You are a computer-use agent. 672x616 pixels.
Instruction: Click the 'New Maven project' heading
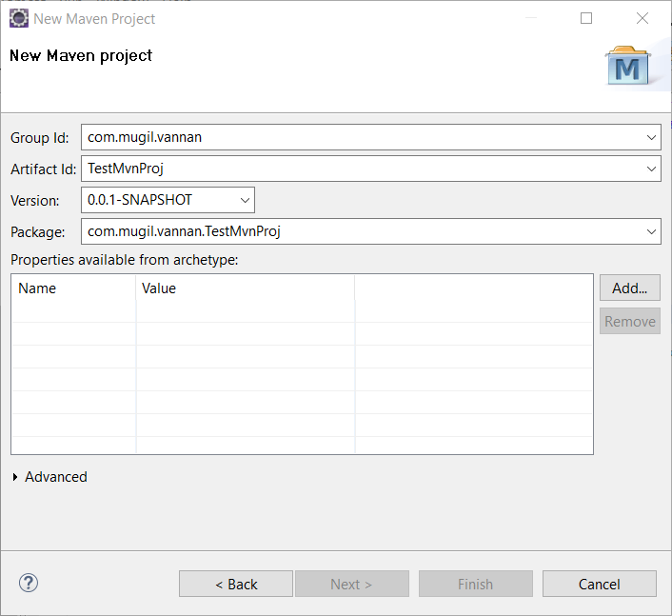tap(81, 56)
